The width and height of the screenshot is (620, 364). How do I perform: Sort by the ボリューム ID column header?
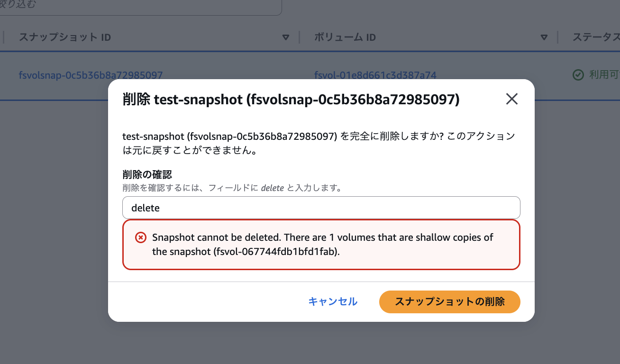click(344, 37)
